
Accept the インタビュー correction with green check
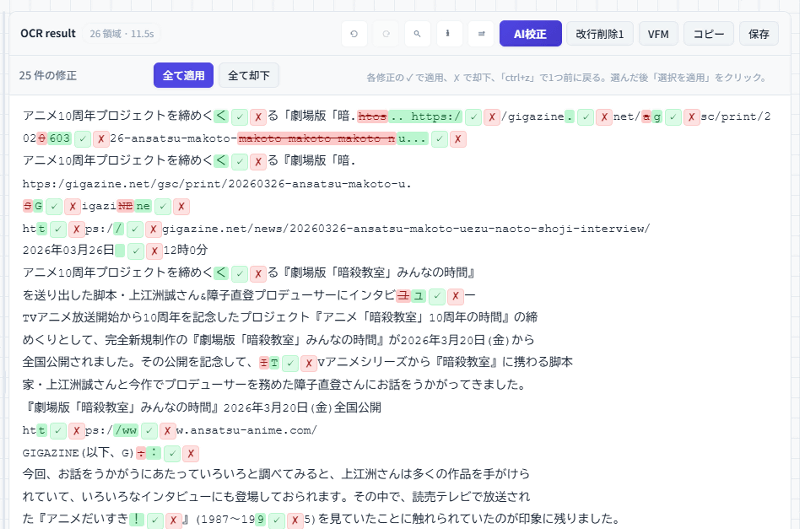437,295
